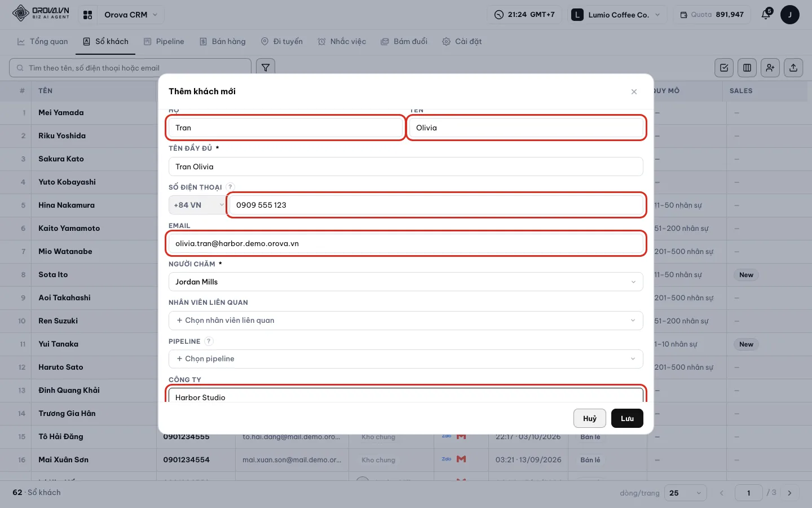Open user avatar J menu

(789, 15)
